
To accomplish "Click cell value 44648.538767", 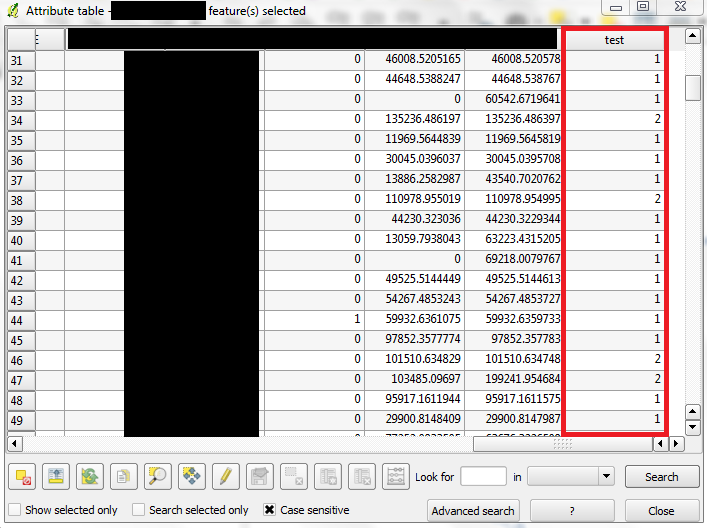I will pos(525,79).
